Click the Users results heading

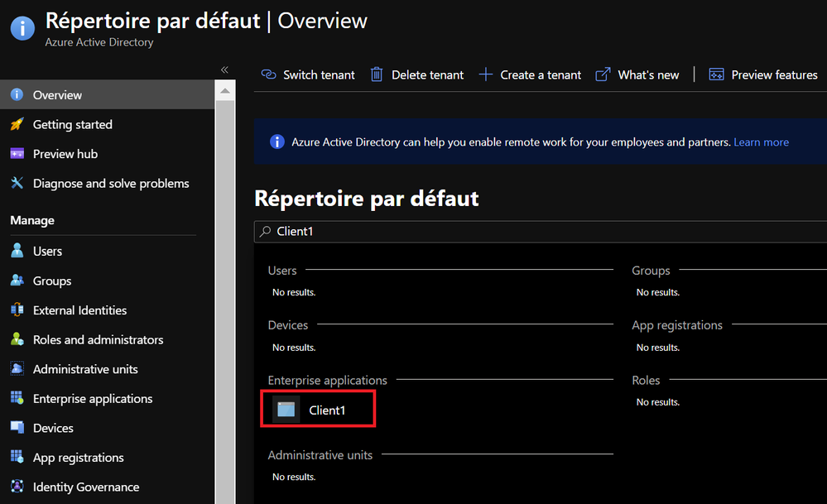coord(282,271)
